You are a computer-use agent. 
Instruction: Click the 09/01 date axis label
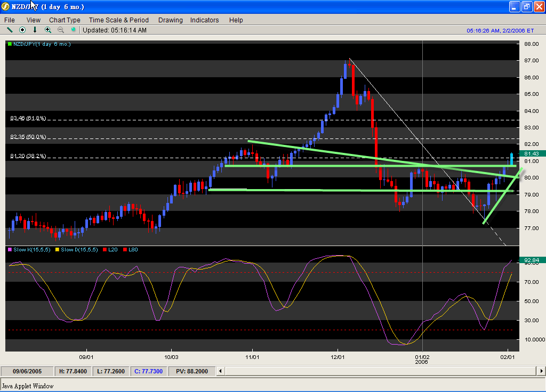86,357
